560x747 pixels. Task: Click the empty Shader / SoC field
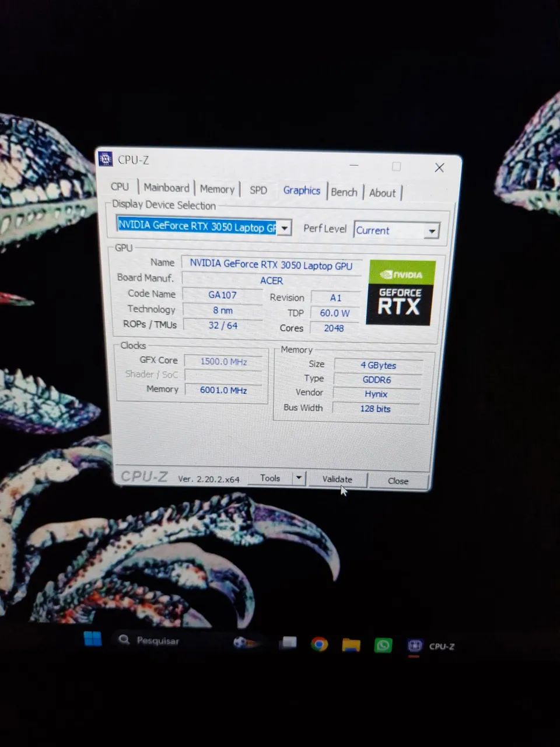223,375
